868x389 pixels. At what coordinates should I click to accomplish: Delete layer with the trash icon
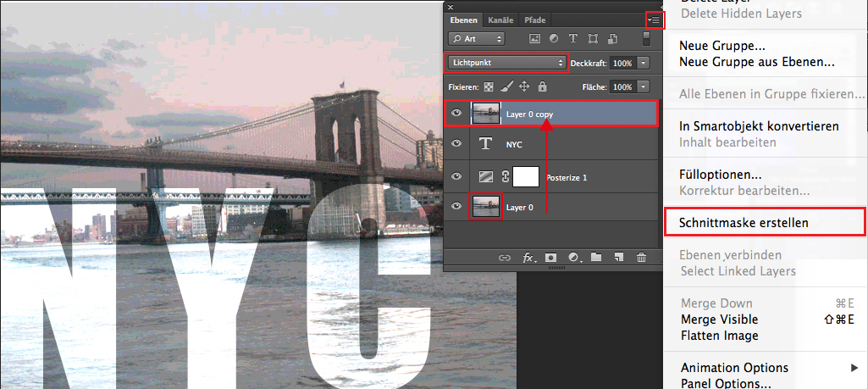[642, 258]
